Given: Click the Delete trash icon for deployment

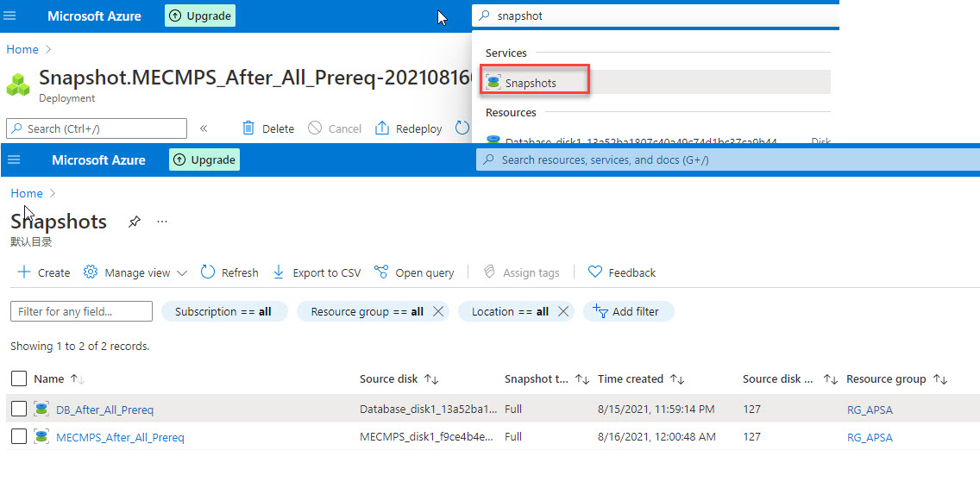Looking at the screenshot, I should pyautogui.click(x=248, y=128).
